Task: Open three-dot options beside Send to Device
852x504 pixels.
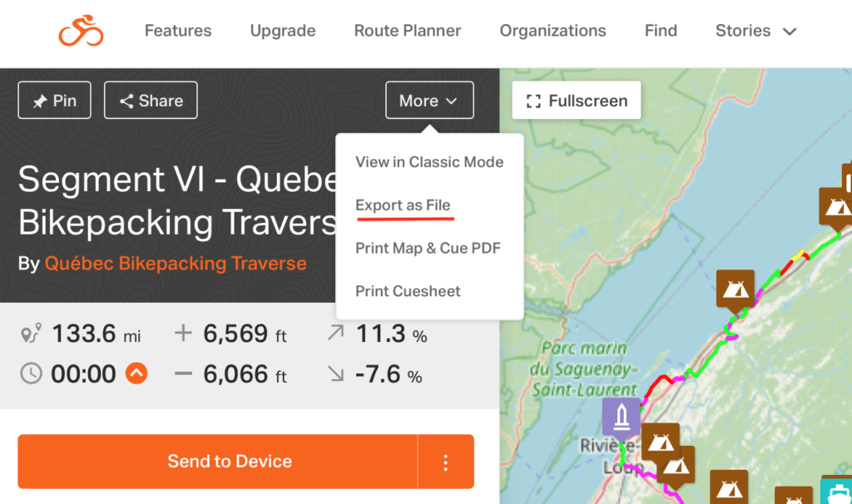Action: pos(446,462)
